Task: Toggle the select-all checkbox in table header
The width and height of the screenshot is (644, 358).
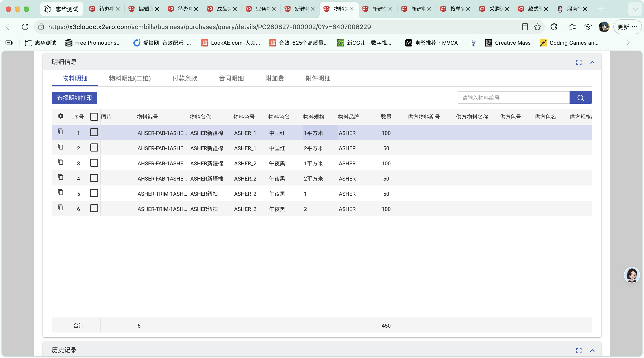Action: (x=94, y=117)
